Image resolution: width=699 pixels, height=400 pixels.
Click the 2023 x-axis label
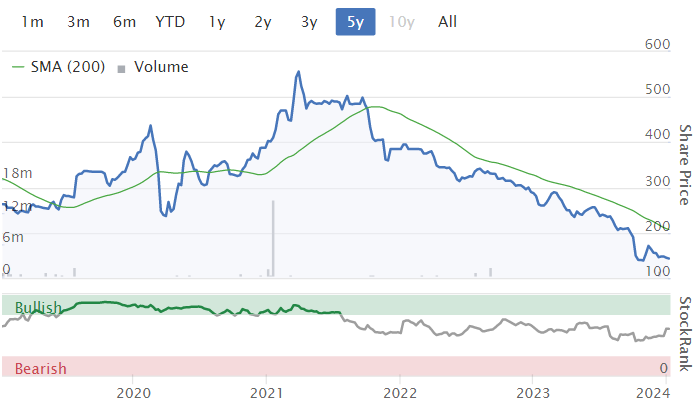point(533,393)
